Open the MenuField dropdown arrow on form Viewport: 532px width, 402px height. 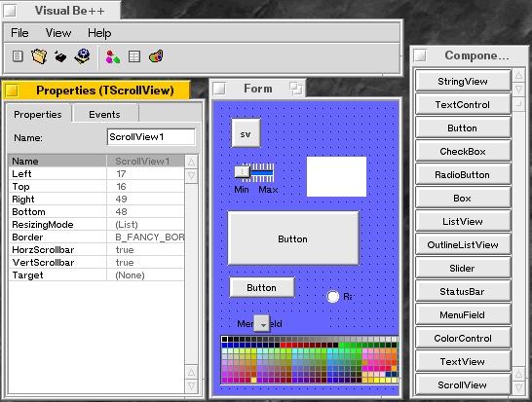(x=262, y=324)
